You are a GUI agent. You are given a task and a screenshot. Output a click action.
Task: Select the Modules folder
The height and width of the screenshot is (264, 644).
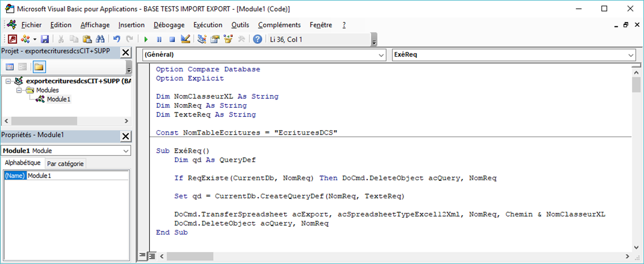pos(47,90)
